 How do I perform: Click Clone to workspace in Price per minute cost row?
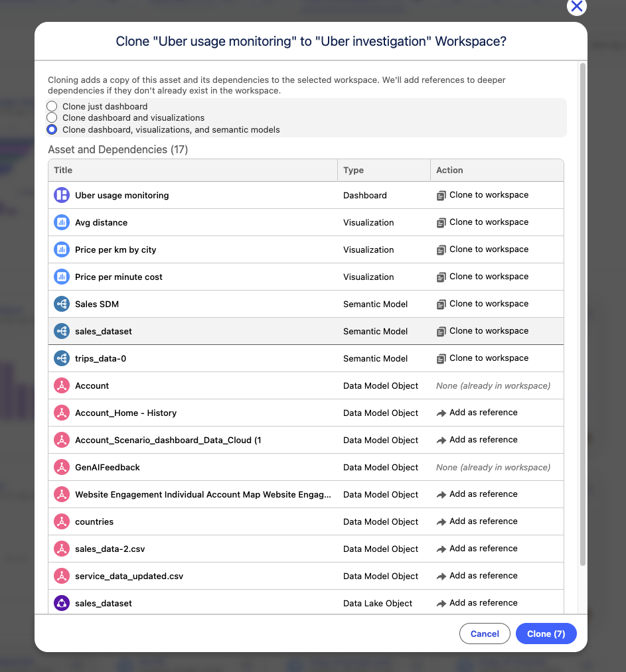point(489,277)
